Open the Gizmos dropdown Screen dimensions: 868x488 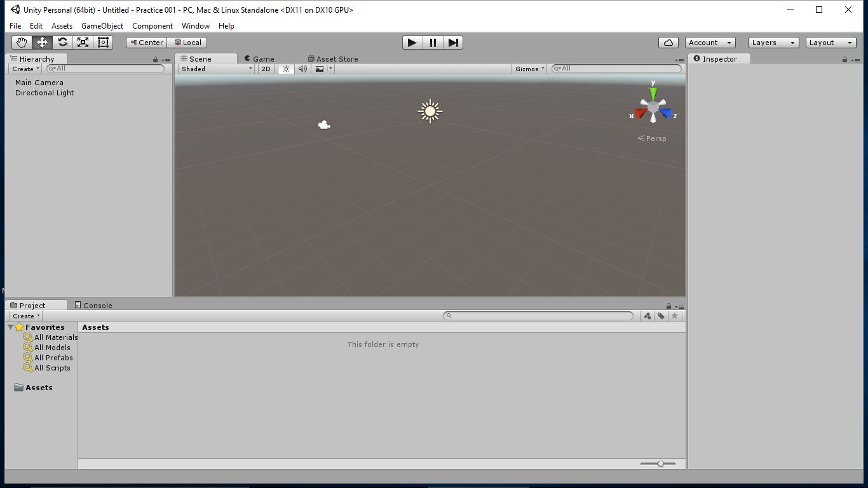pyautogui.click(x=529, y=69)
